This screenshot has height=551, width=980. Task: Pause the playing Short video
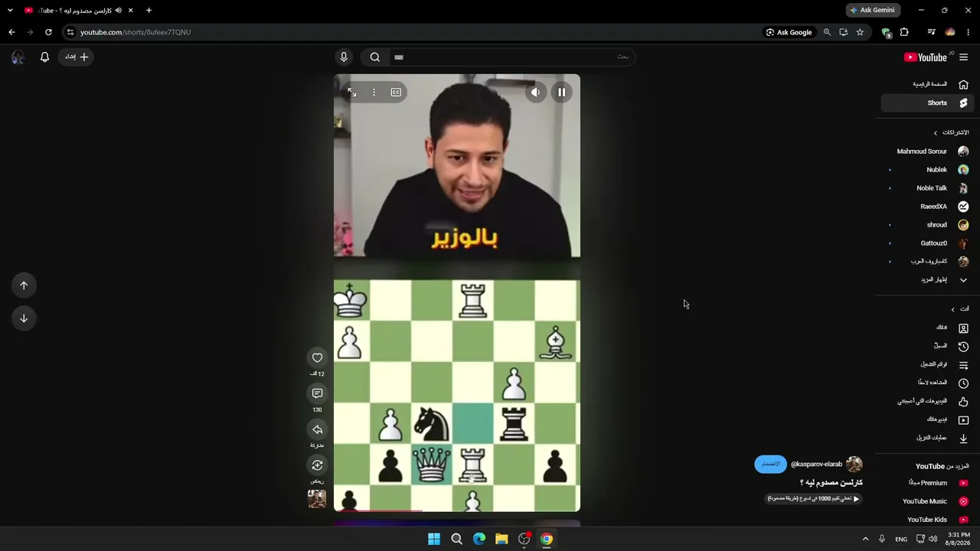click(x=561, y=93)
